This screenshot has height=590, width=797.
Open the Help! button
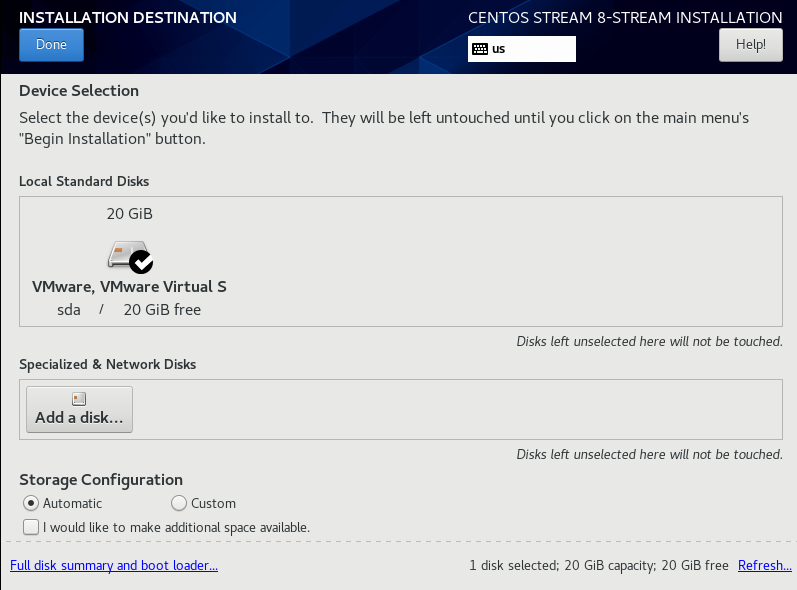751,45
